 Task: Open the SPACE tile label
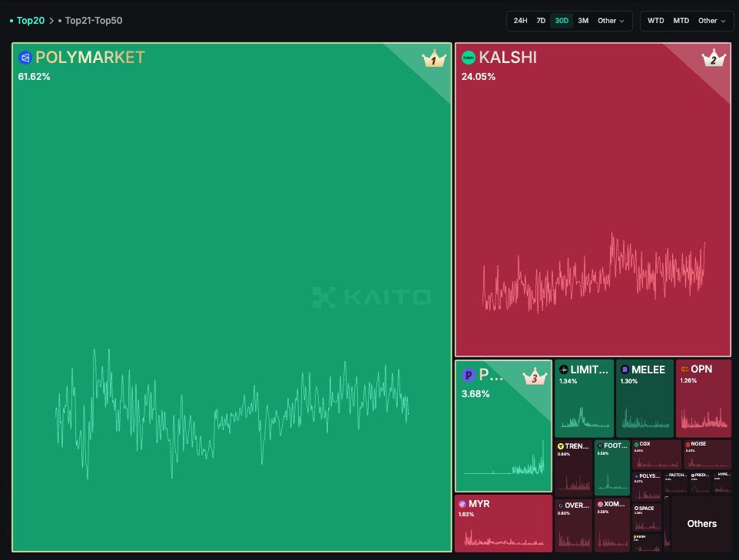point(647,509)
